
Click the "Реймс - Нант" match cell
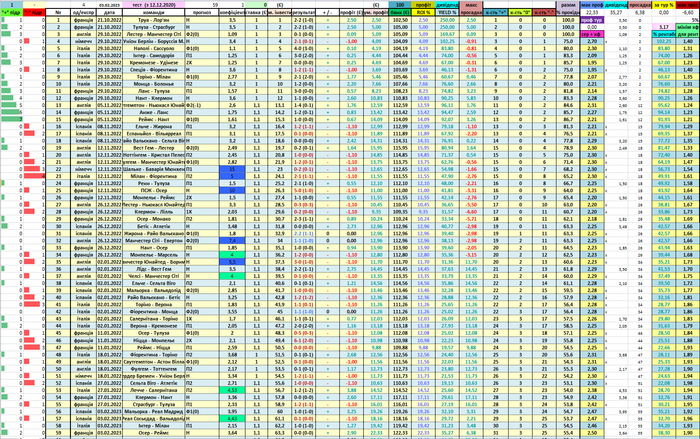tap(154, 119)
